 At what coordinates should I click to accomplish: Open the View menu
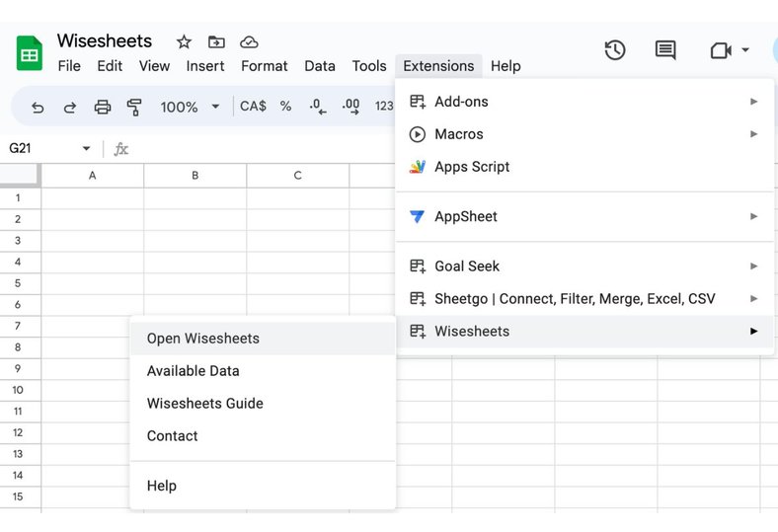click(x=154, y=66)
